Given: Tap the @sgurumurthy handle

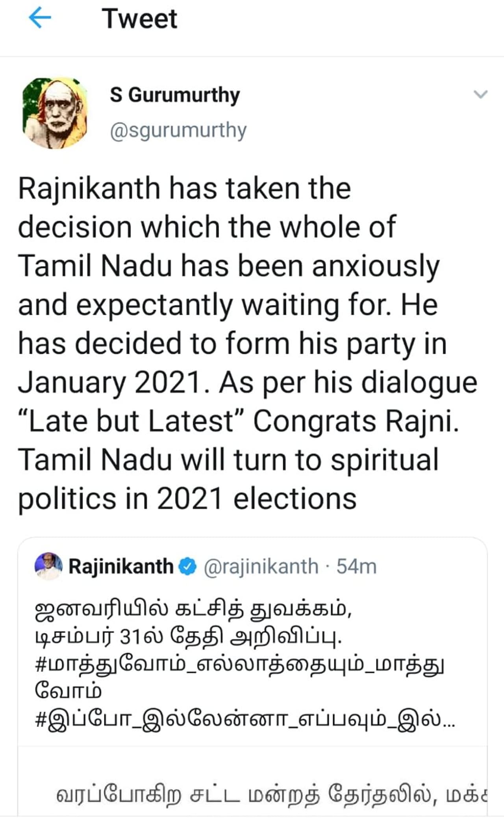Looking at the screenshot, I should tap(178, 130).
